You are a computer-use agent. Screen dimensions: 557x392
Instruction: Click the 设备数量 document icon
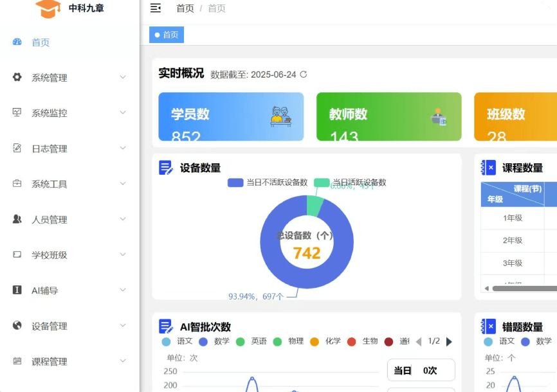(166, 168)
